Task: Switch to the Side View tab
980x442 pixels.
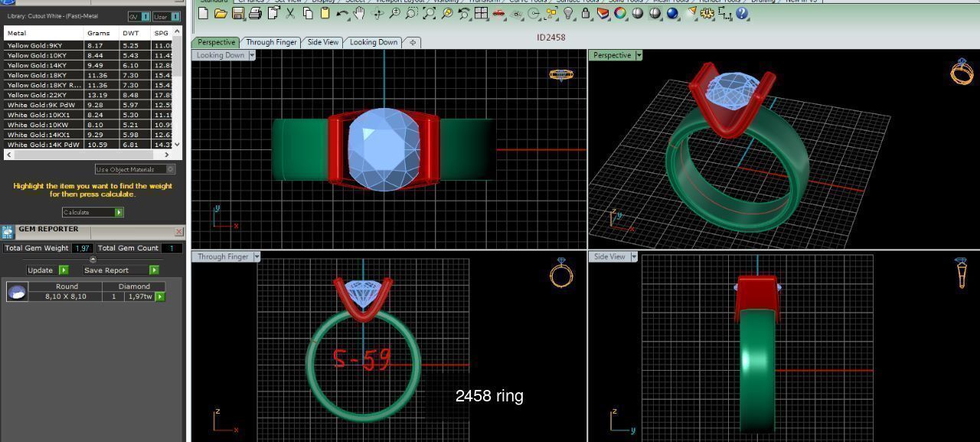Action: pyautogui.click(x=323, y=42)
